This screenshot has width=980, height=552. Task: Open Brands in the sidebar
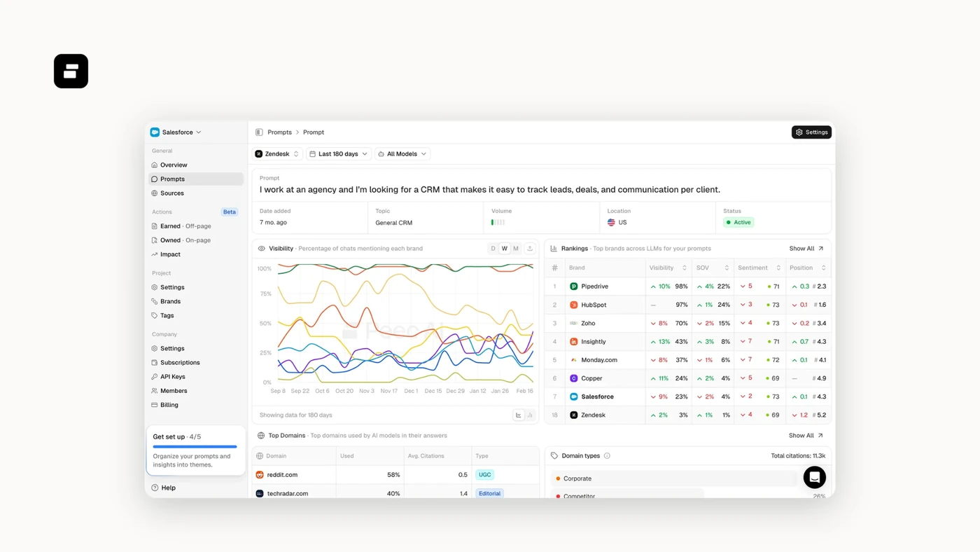click(196, 301)
